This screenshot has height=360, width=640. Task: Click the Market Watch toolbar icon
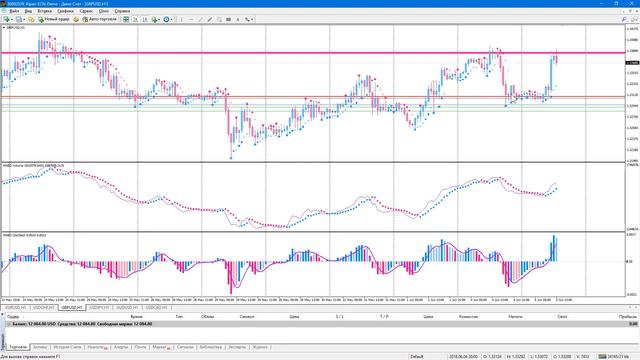[31, 19]
